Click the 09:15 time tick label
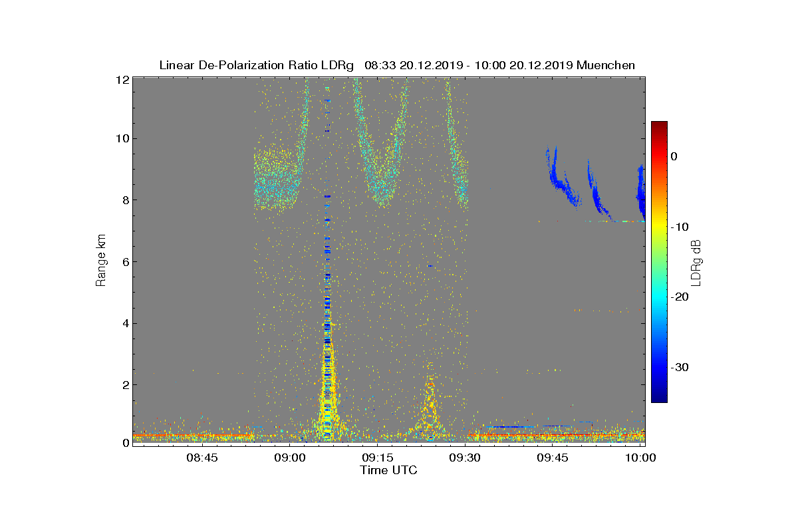This screenshot has height=532, width=798. [378, 458]
